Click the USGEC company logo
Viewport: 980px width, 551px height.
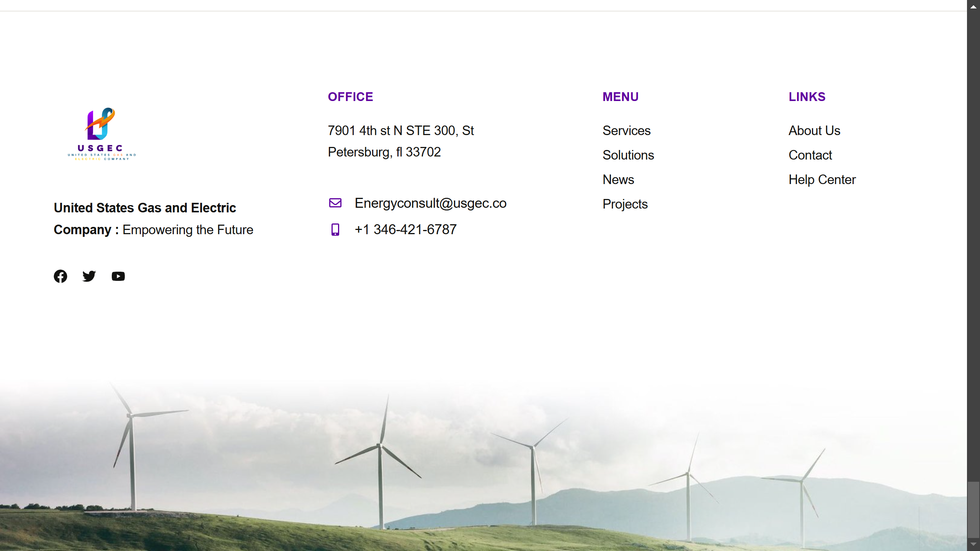101,134
